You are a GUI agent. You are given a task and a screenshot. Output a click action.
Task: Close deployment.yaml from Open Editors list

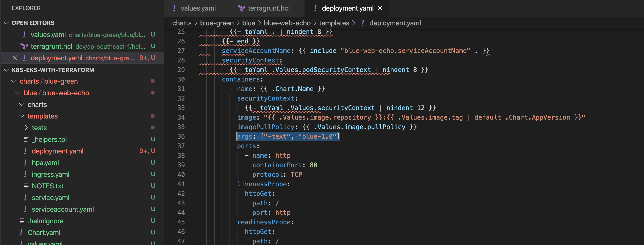15,58
